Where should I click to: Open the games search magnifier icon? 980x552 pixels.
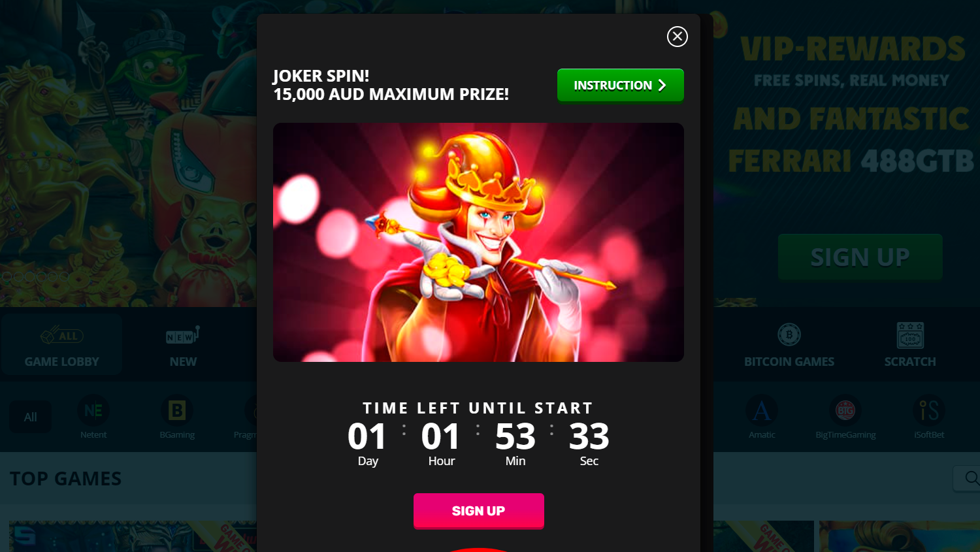(972, 478)
